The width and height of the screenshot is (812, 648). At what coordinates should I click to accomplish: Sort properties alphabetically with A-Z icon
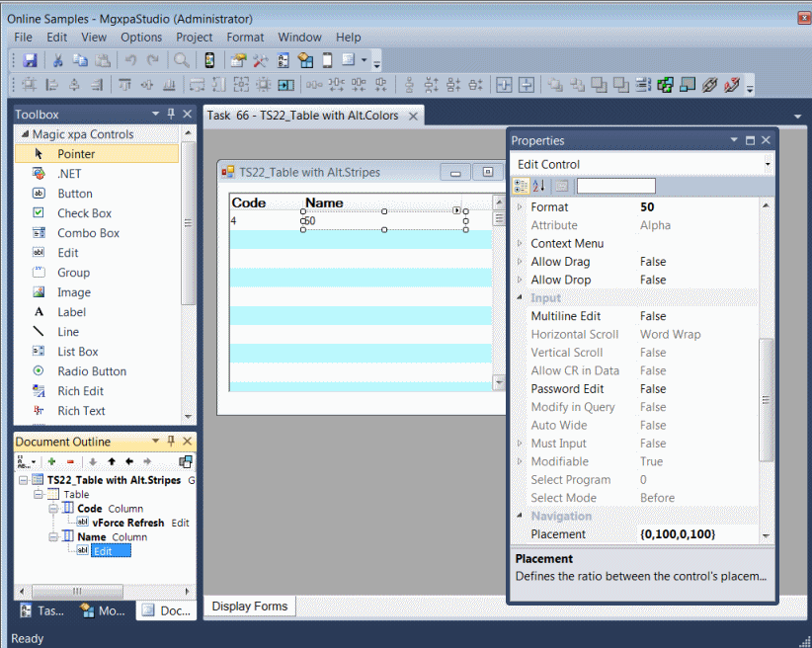coord(538,186)
